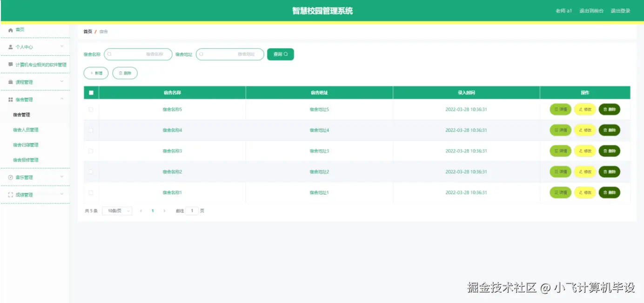The height and width of the screenshot is (303, 644).
Task: Click 修改 for row 宿舍名称2
Action: tap(585, 172)
